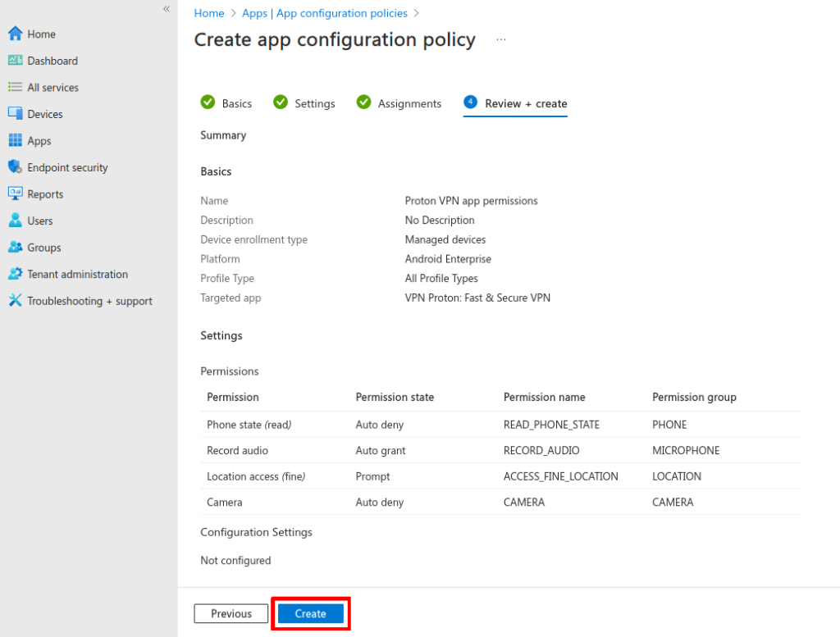Click the Proton VPN app permissions name value
This screenshot has height=637, width=840.
pos(472,201)
